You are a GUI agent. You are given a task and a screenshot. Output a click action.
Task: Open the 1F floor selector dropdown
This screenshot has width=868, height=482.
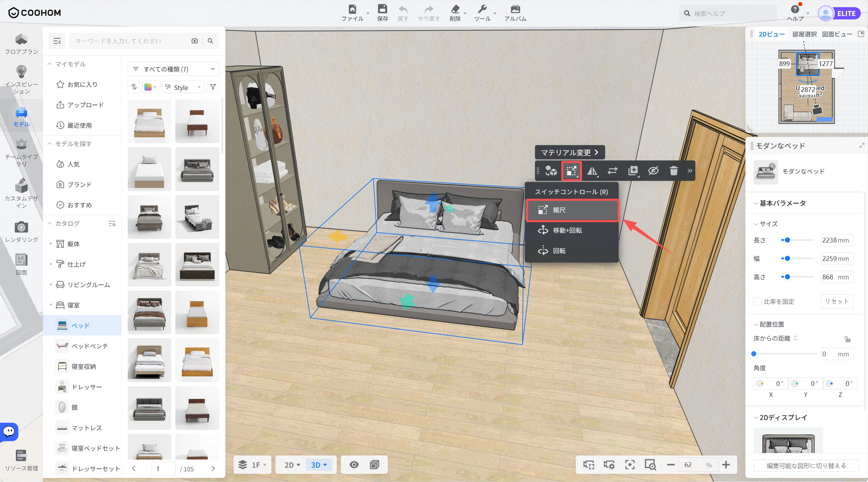[x=252, y=465]
